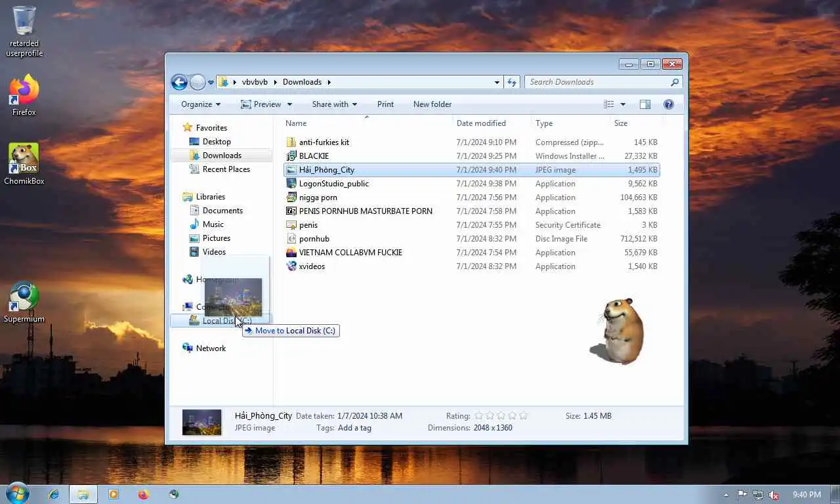Open the Action Center flag icon
The image size is (840, 504).
pyautogui.click(x=742, y=495)
